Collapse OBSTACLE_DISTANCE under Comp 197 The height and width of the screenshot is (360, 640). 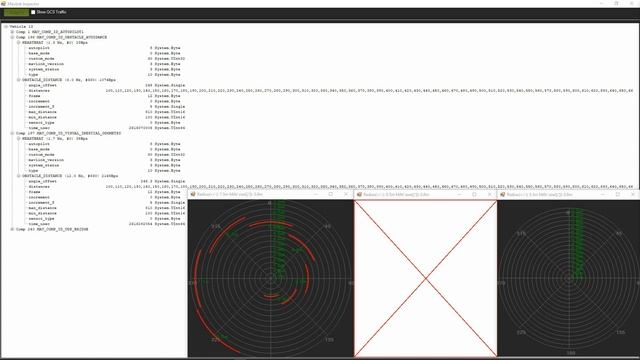(x=18, y=176)
